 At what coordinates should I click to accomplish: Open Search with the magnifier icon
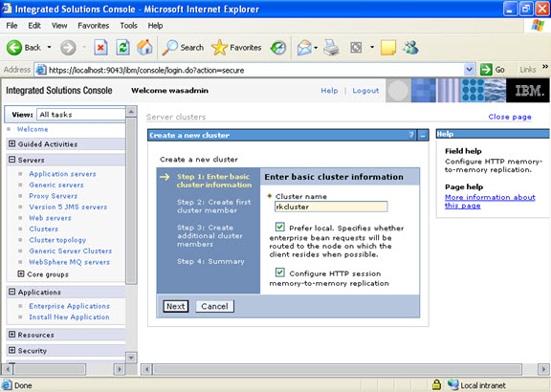[x=169, y=48]
